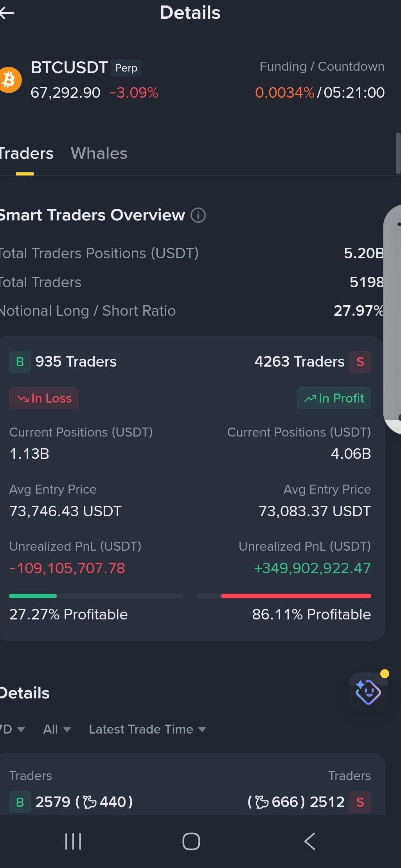Tap Android recent apps navigation button
Screen dimensions: 401x868
[x=73, y=841]
